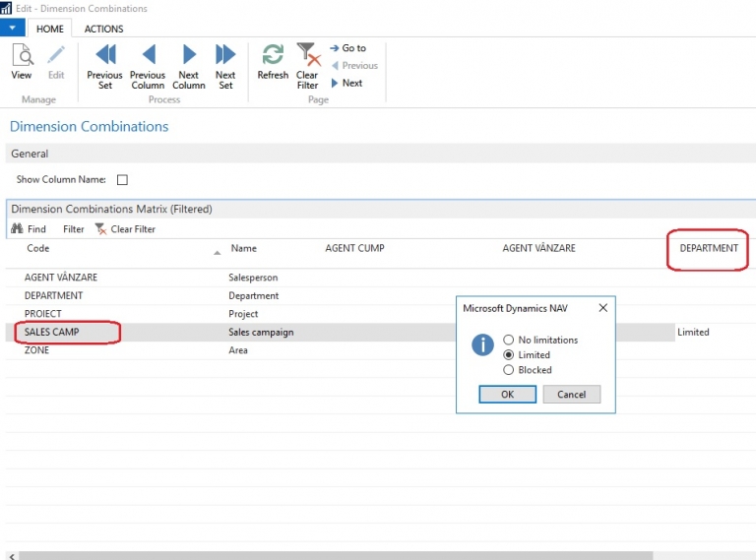This screenshot has width=756, height=560.
Task: Click the Next Column arrow icon
Action: pyautogui.click(x=189, y=55)
